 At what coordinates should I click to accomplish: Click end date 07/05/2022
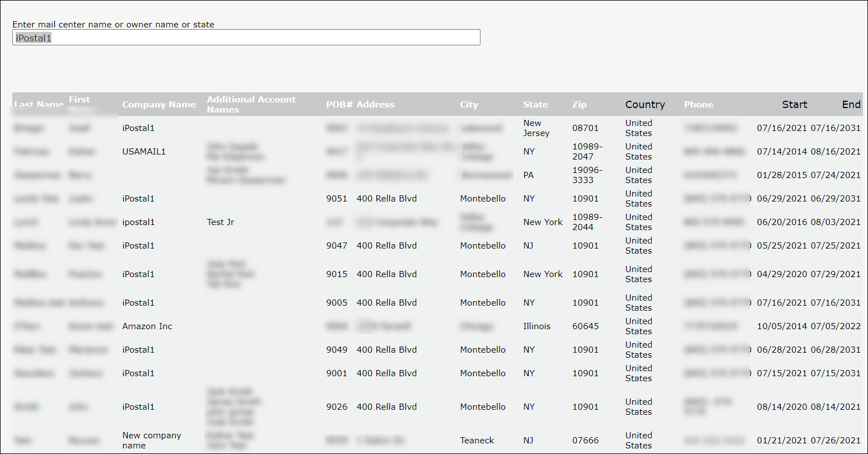click(836, 326)
